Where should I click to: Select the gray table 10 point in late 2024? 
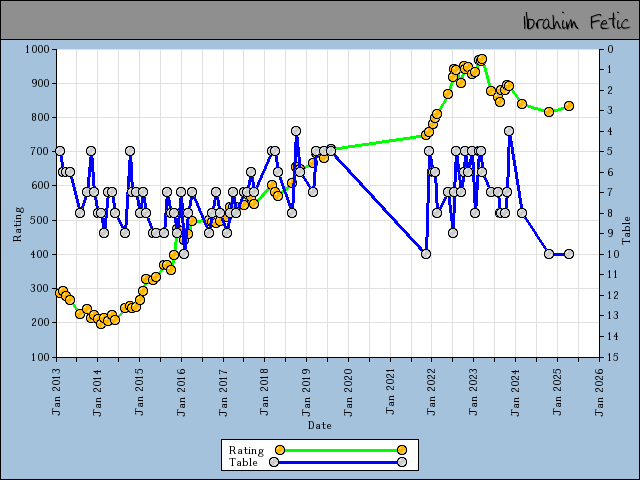pos(549,254)
